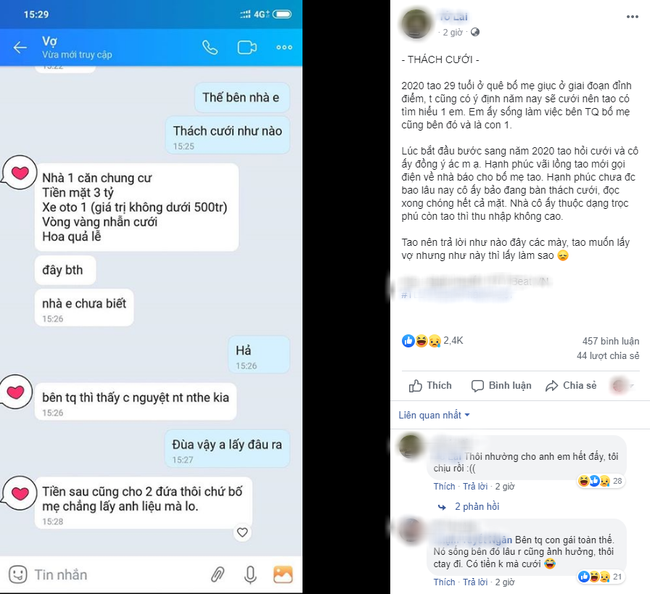Viewport: 650px width, 594px height.
Task: Open chat options three-dot menu
Action: click(284, 47)
